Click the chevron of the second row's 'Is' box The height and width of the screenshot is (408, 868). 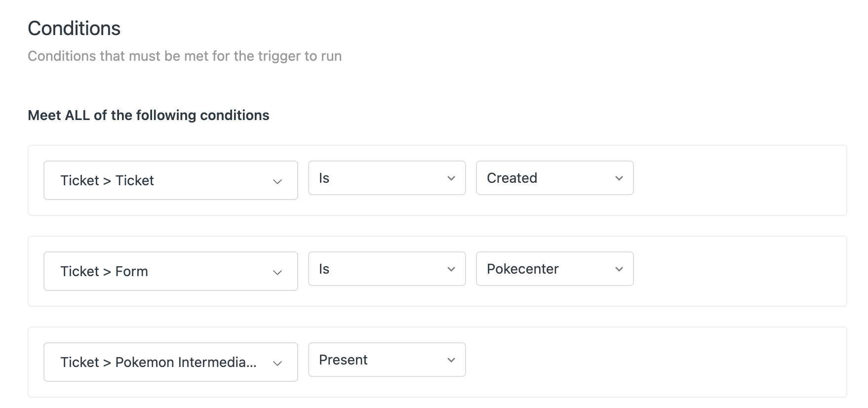(x=451, y=269)
